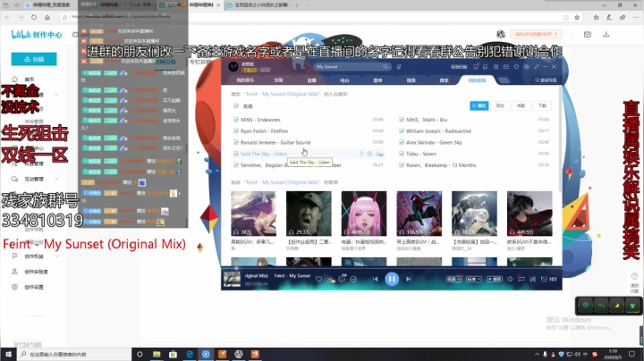Seek on the song progress bar
Viewport: 644px width, 361px height.
tap(392, 268)
